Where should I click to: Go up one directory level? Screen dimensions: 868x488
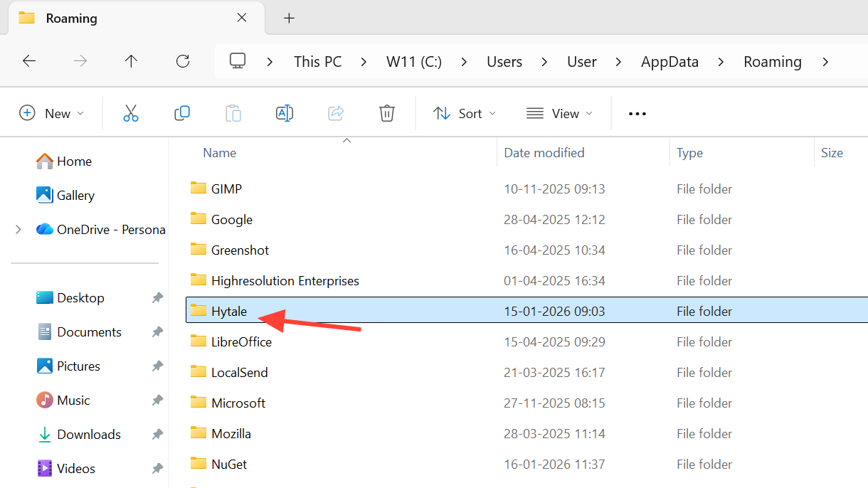point(131,61)
